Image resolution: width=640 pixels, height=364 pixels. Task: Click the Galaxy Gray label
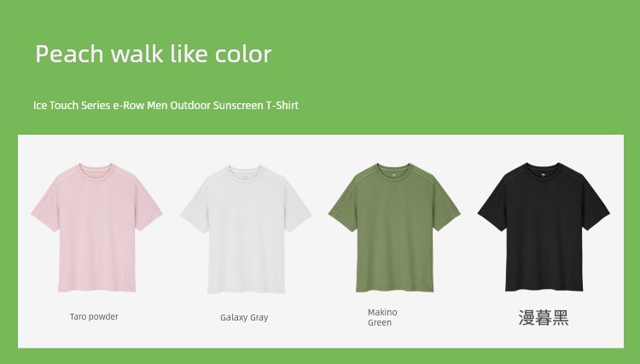244,317
